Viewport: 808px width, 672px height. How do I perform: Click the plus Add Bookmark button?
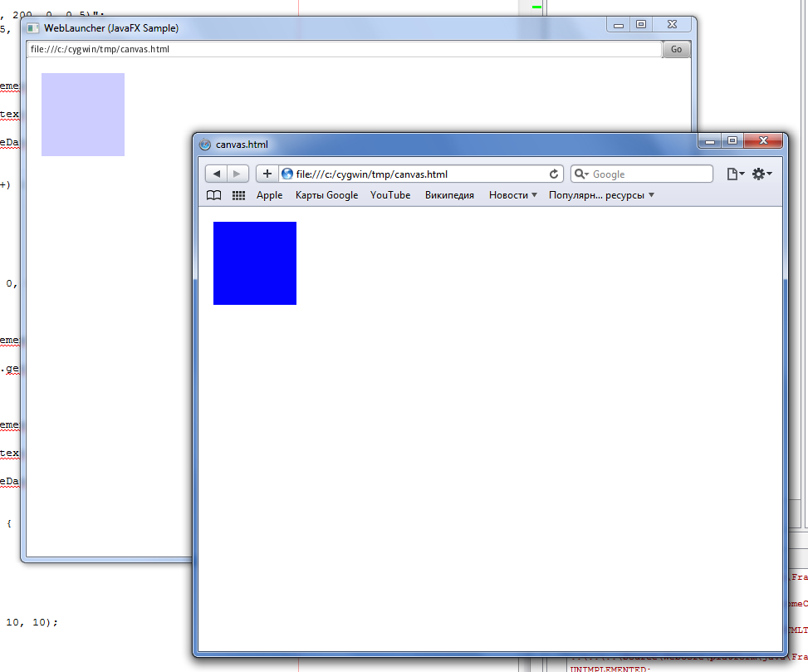(x=267, y=174)
